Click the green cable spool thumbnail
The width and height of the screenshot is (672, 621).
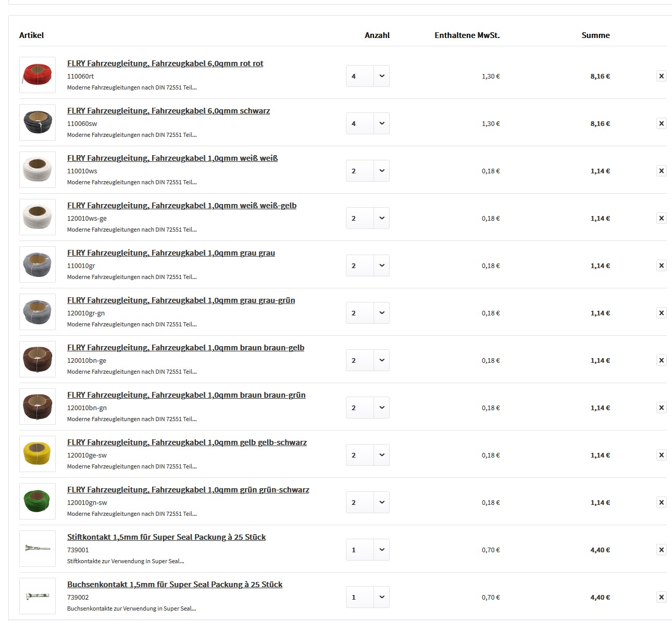pos(38,501)
